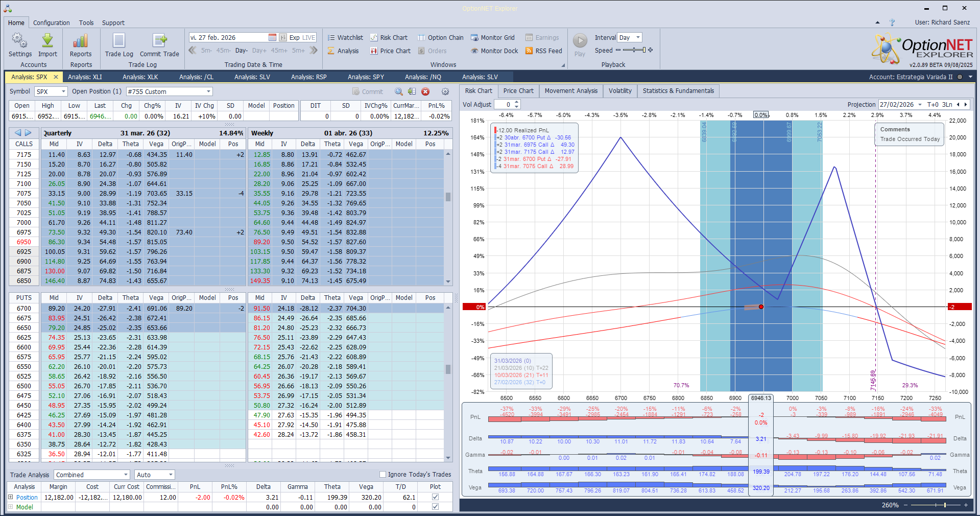Open the Watchlist window
Viewport: 980px width, 516px height.
pos(345,37)
